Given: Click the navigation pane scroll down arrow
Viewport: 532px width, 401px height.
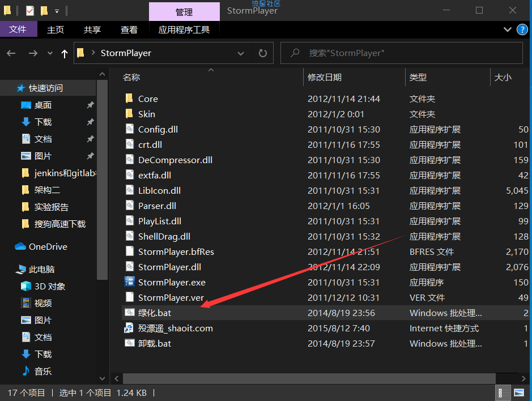Looking at the screenshot, I should [102, 378].
